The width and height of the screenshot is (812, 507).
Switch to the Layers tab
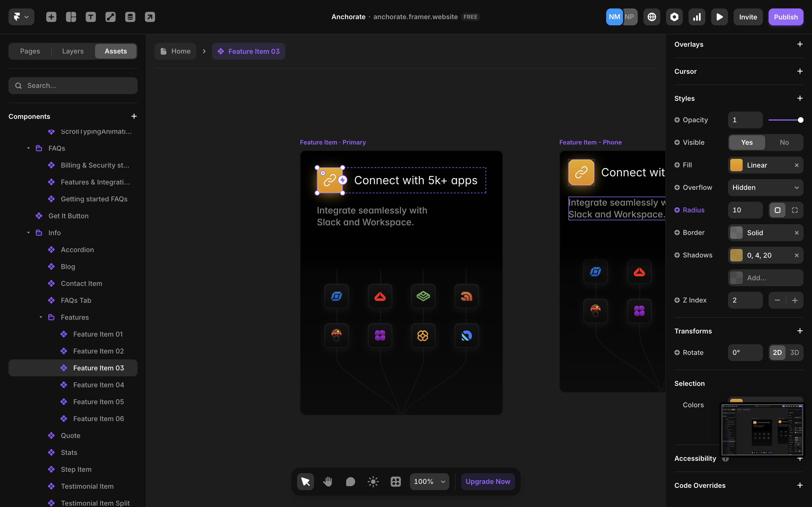click(x=73, y=51)
